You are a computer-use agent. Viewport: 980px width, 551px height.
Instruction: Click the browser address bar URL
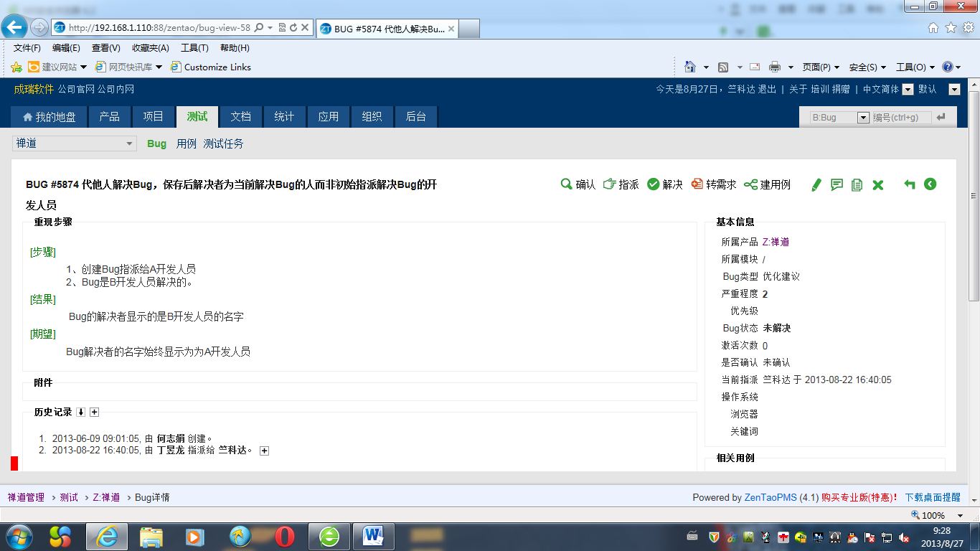159,27
